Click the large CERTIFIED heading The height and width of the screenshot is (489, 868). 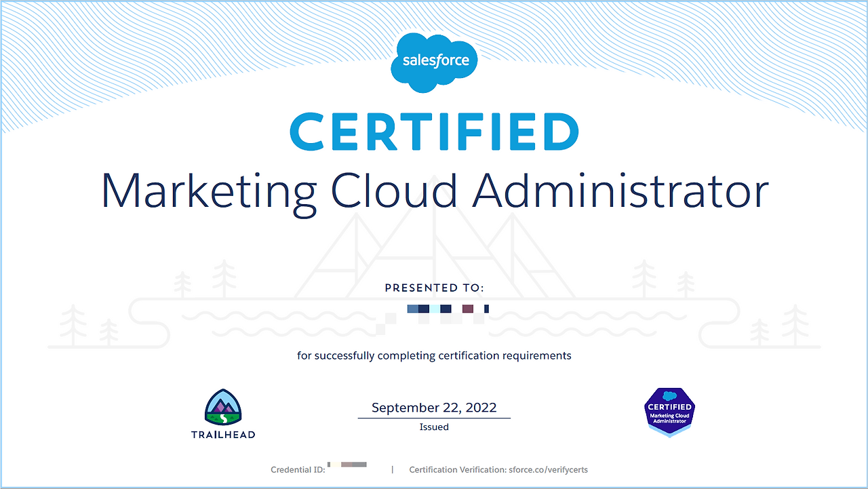[x=434, y=132]
